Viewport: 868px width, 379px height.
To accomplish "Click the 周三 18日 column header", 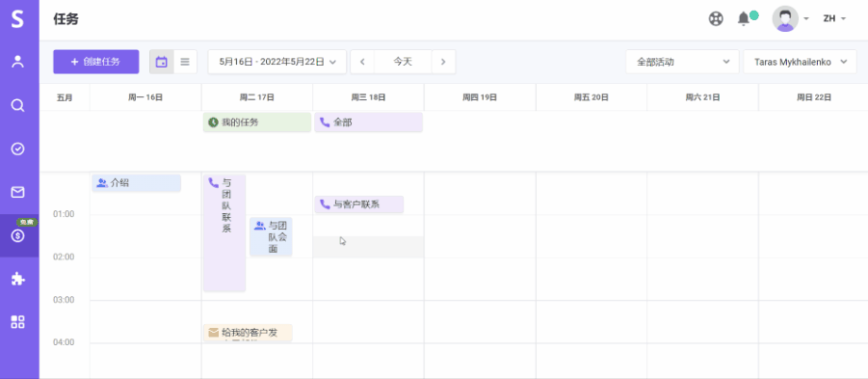I will click(369, 97).
